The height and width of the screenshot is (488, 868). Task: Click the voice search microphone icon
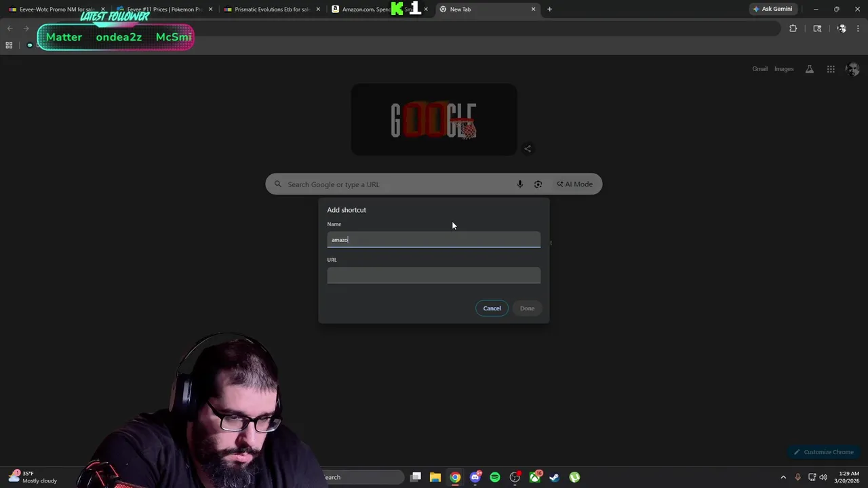pos(520,184)
